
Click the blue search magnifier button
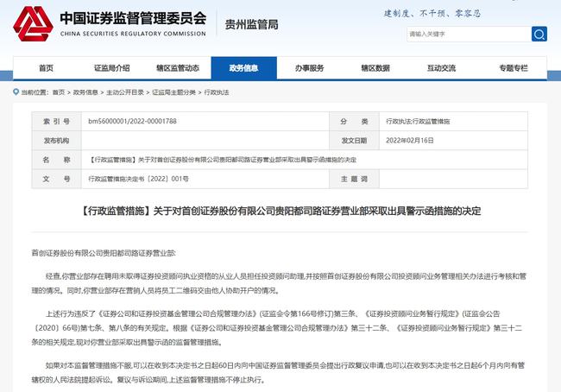click(x=539, y=34)
